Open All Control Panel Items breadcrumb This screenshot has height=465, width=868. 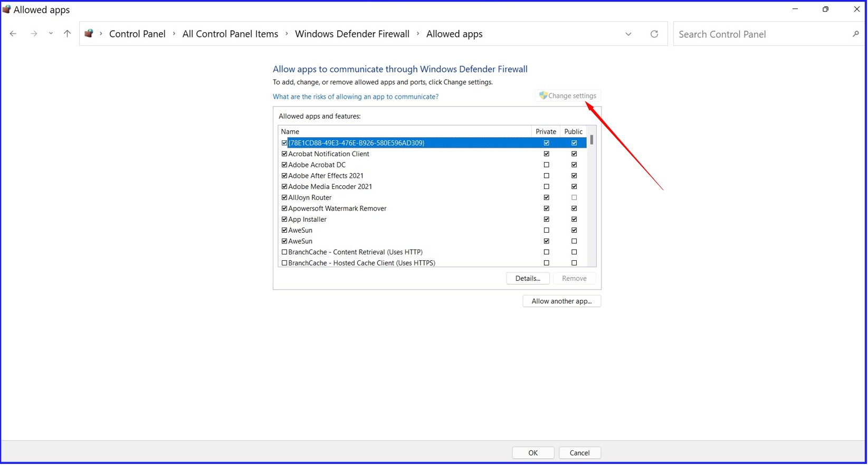coord(230,34)
